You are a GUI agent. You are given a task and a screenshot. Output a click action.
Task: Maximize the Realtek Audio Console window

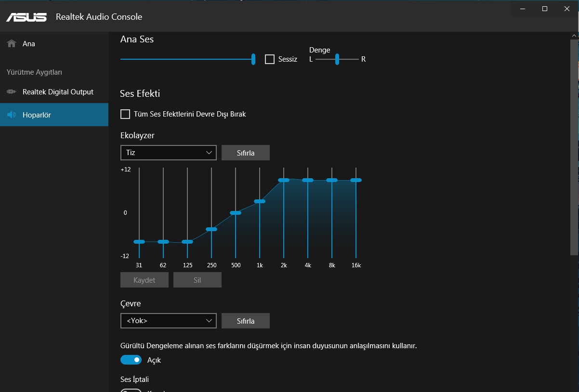click(544, 9)
